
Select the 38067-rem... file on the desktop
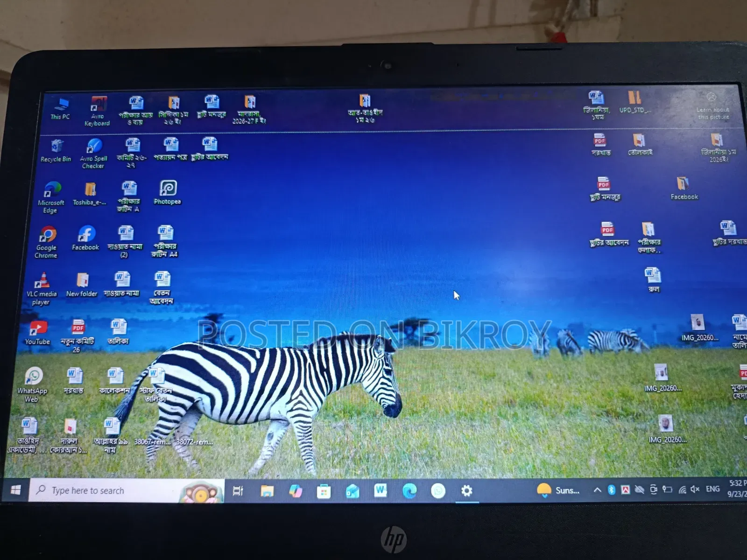tap(152, 441)
